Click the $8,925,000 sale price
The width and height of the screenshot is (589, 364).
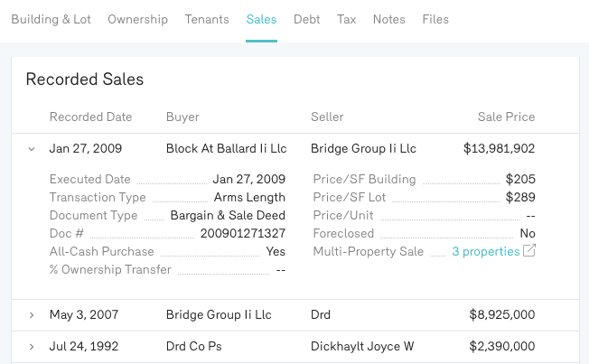point(502,315)
